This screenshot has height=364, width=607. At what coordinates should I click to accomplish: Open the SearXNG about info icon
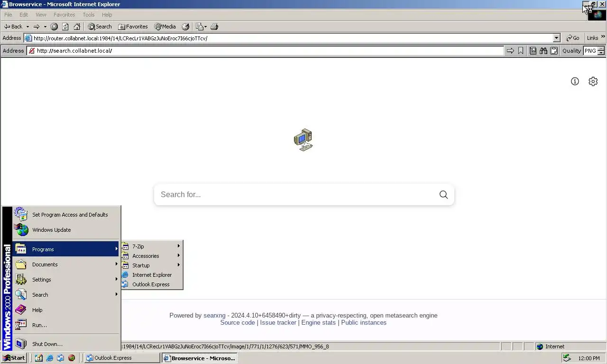pos(575,82)
